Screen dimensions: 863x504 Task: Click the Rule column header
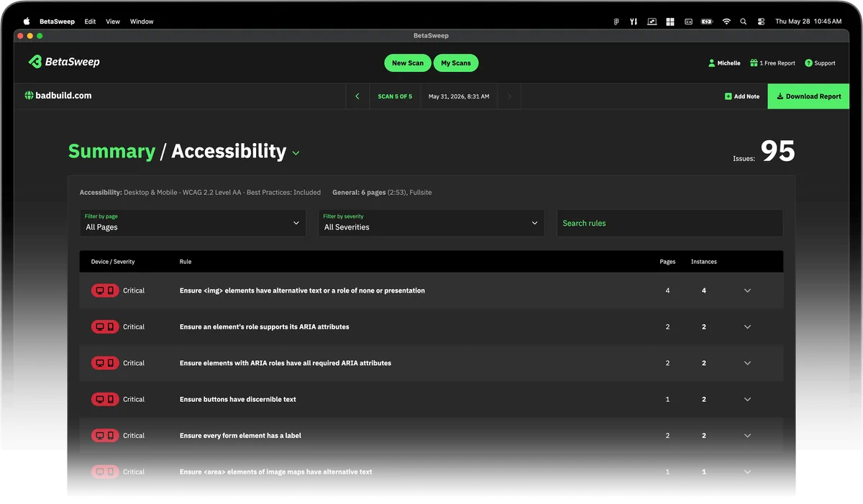point(186,262)
